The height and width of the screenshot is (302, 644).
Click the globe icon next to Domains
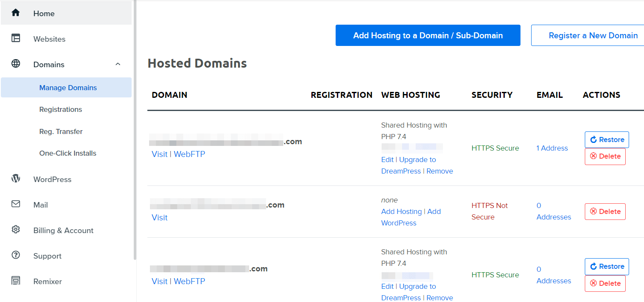[x=16, y=64]
